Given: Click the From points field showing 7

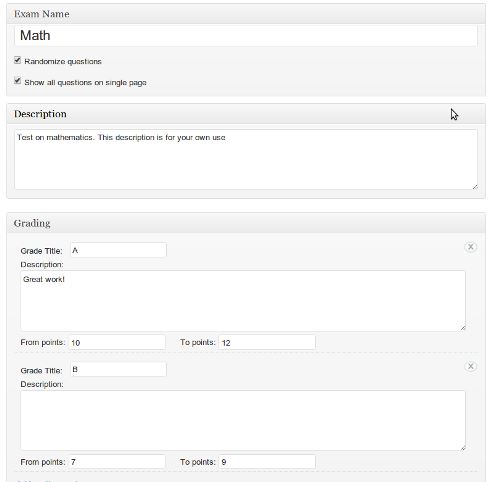Looking at the screenshot, I should (117, 462).
